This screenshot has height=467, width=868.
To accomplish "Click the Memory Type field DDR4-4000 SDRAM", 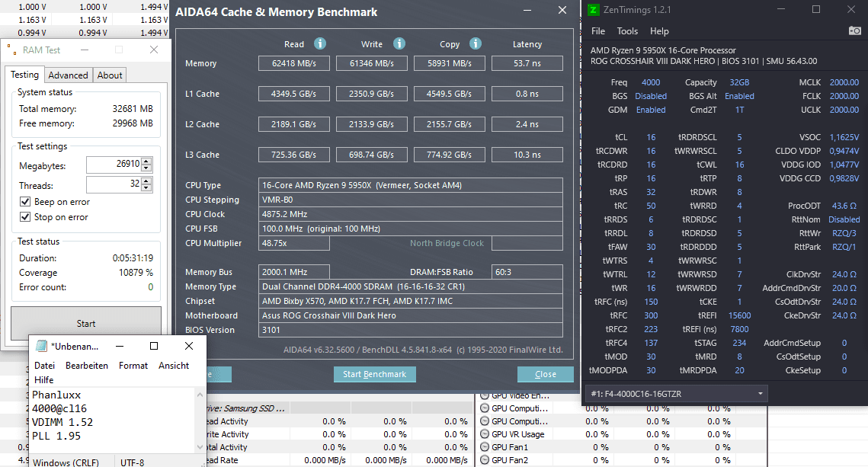I will (x=411, y=286).
